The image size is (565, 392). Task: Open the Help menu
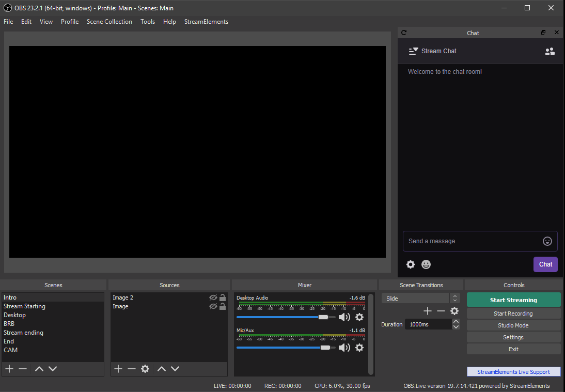[x=169, y=22]
